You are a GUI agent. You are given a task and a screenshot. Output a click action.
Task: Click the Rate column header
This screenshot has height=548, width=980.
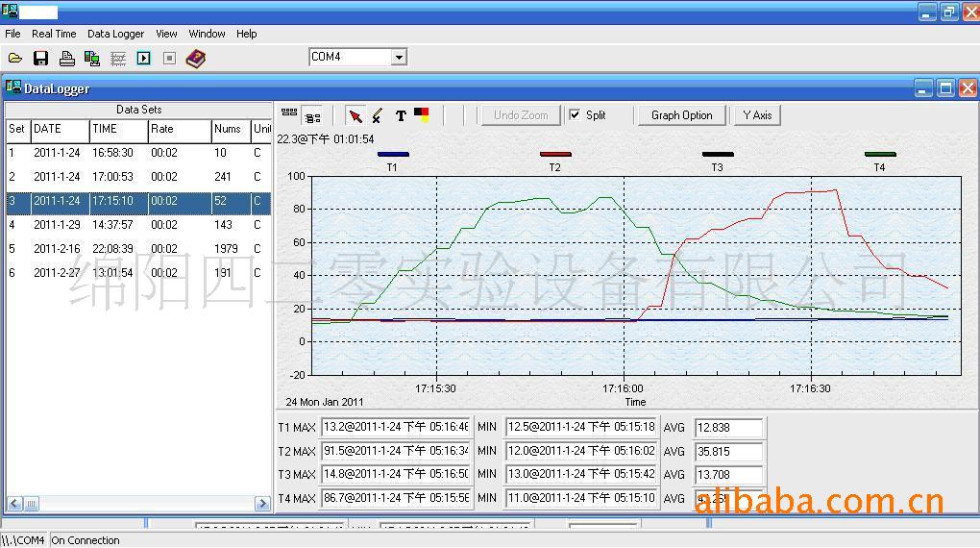pyautogui.click(x=180, y=130)
